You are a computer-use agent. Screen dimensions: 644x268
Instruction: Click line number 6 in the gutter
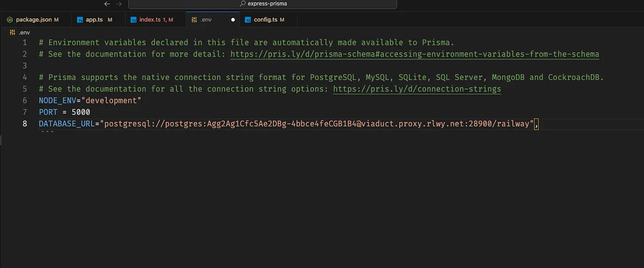tap(25, 100)
